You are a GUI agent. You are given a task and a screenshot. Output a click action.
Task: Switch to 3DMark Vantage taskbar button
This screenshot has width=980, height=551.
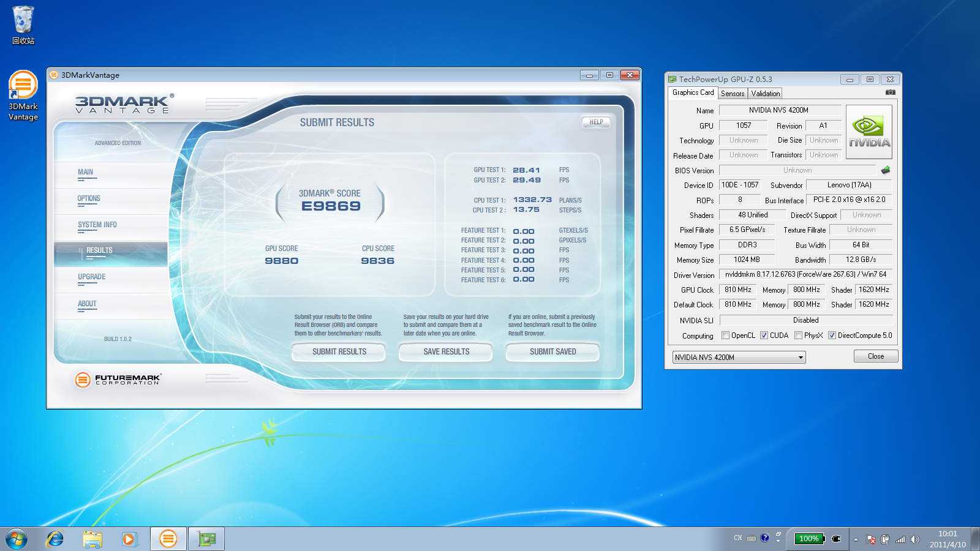(x=168, y=539)
